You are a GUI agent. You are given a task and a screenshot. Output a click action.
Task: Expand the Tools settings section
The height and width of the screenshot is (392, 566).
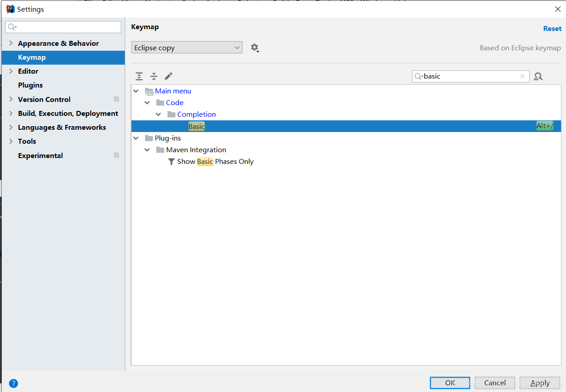11,141
